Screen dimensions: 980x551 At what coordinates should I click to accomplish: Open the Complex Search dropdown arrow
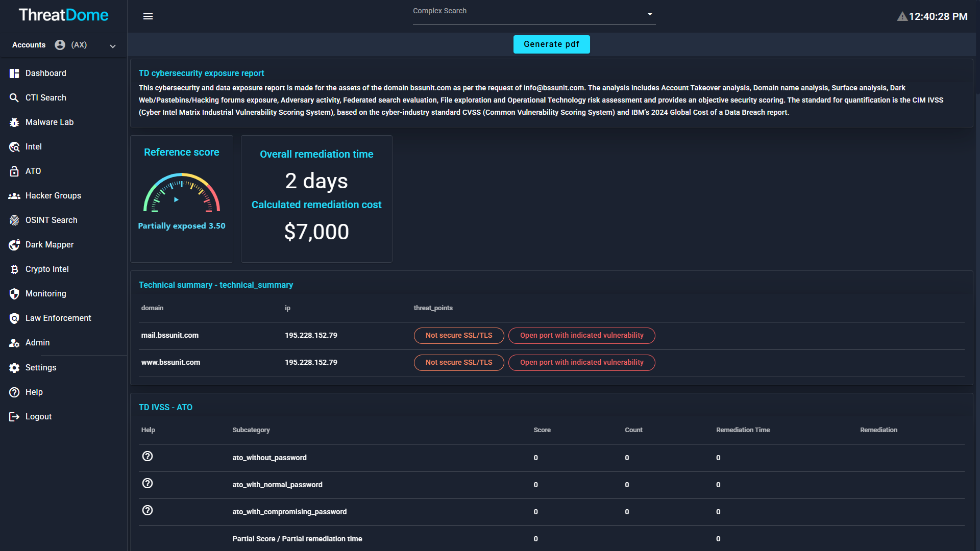tap(650, 14)
